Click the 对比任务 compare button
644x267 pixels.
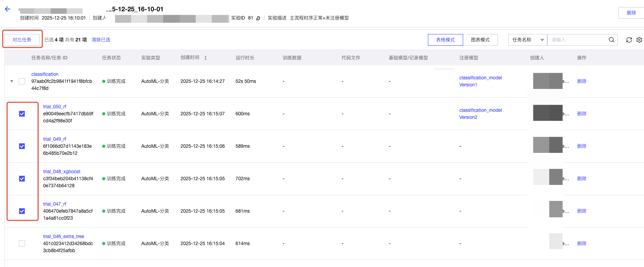(x=22, y=40)
